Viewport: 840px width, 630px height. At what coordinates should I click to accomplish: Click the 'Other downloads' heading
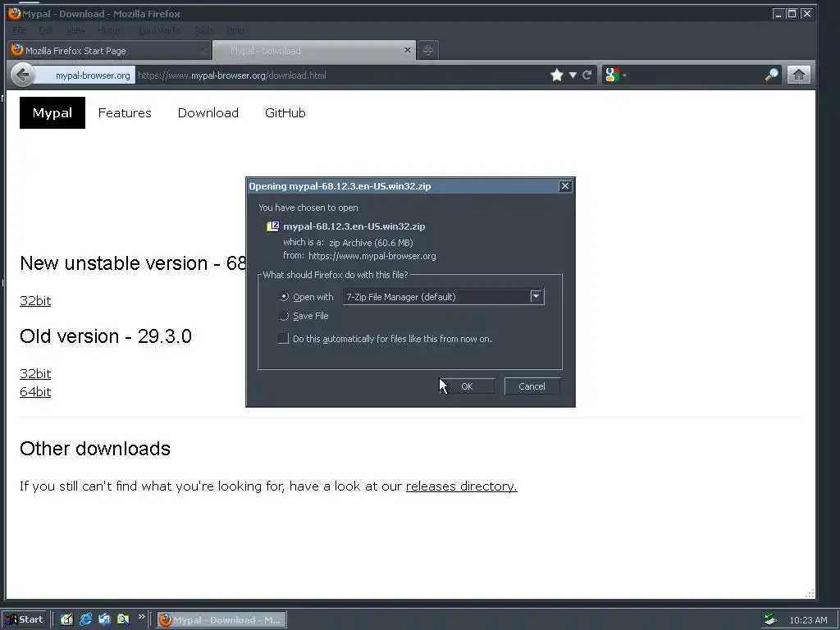coord(95,449)
